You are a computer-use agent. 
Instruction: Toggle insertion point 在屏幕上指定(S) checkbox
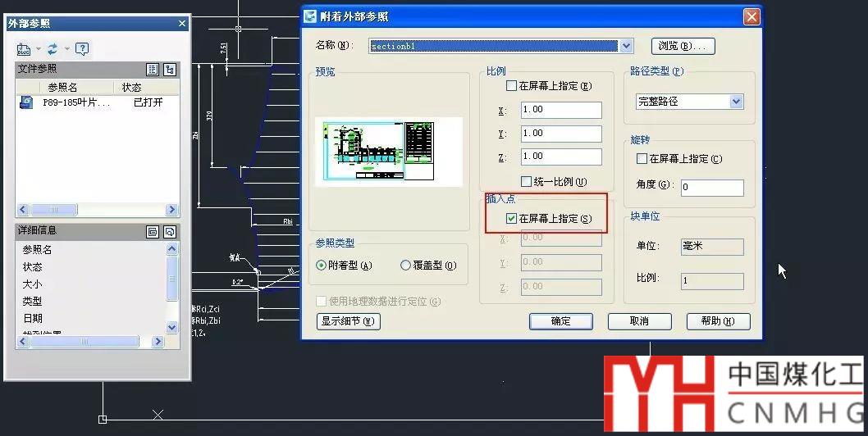[511, 219]
